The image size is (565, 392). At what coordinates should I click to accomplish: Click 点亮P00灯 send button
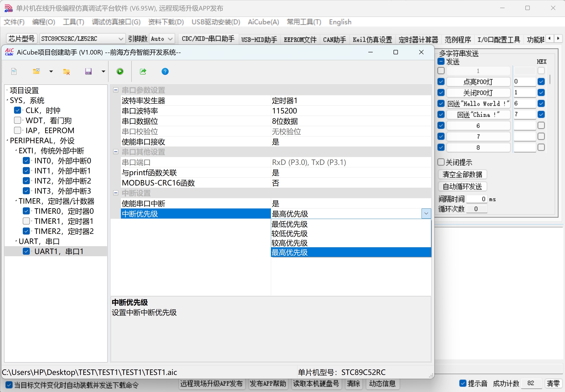pos(478,81)
